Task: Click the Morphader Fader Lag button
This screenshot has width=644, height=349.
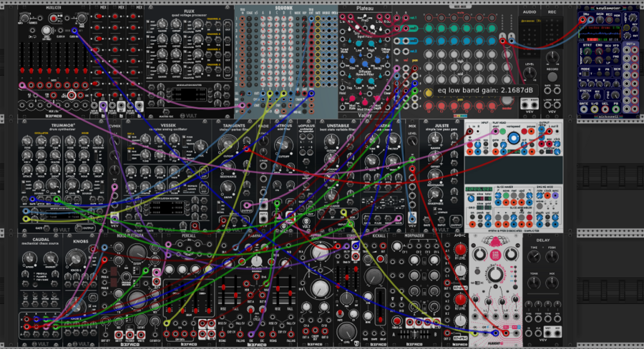Action: [397, 321]
